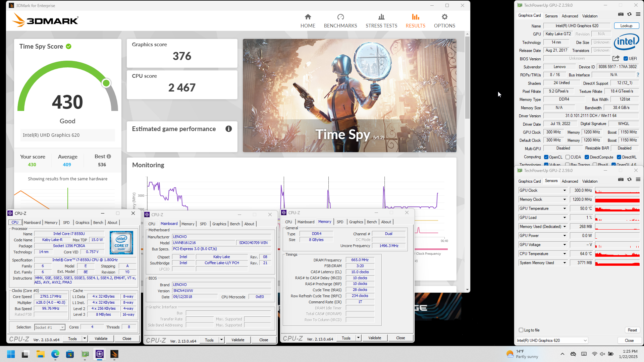
Task: Click the Intel(R) UHD Graphics 620 field in 3DMark
Action: coord(68,135)
